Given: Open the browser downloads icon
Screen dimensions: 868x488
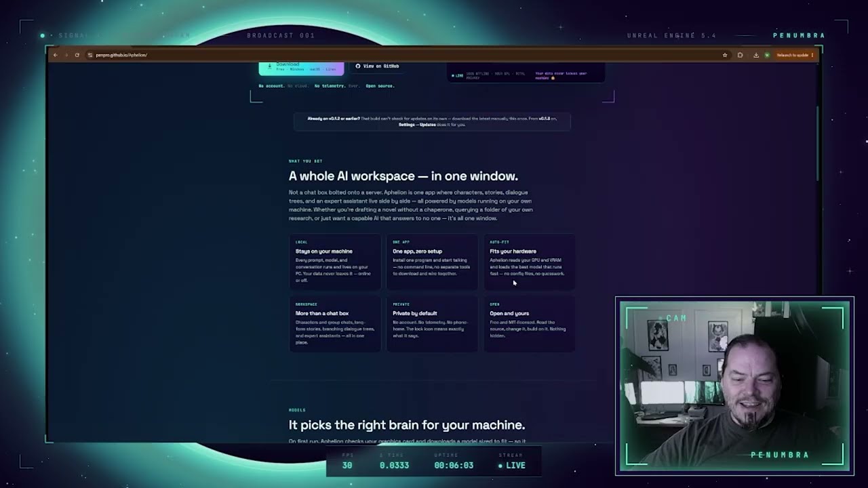Looking at the screenshot, I should pos(756,55).
